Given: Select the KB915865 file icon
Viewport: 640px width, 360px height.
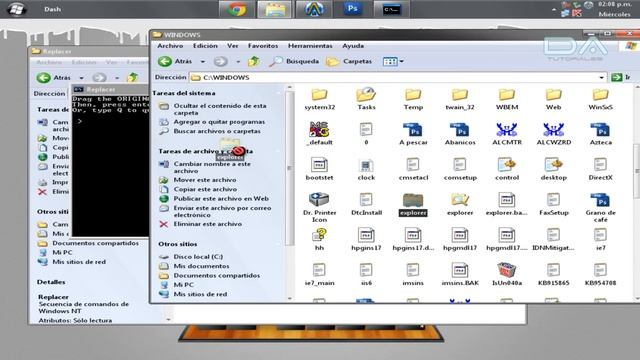Looking at the screenshot, I should tap(553, 274).
